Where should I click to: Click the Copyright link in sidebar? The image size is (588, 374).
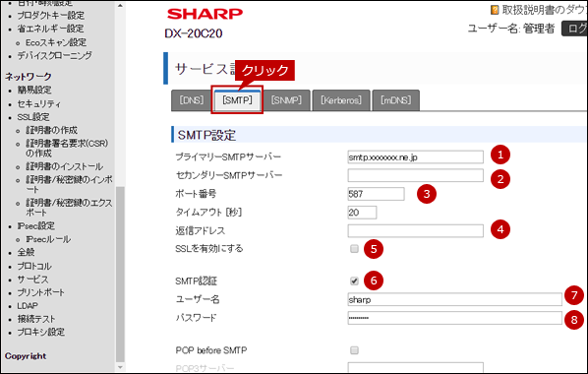click(26, 356)
